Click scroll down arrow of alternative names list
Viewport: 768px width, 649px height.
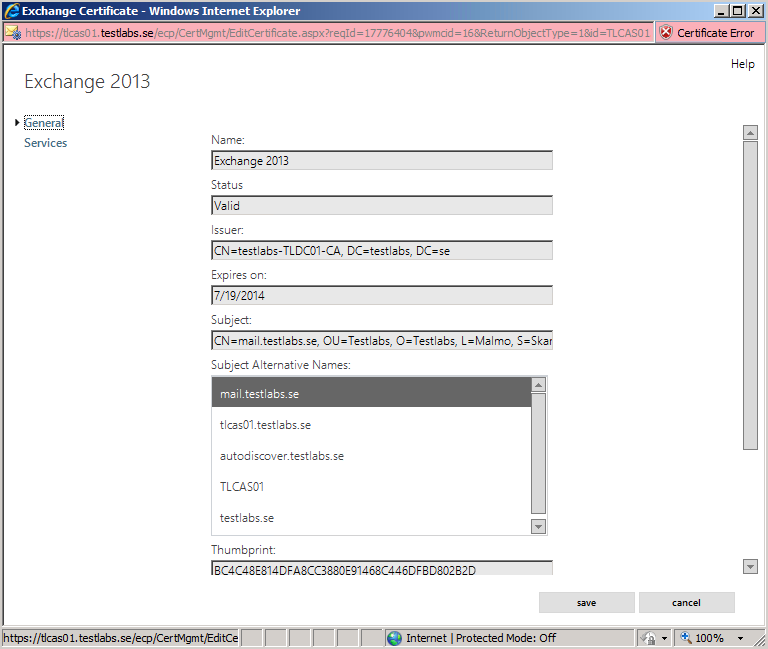coord(538,527)
